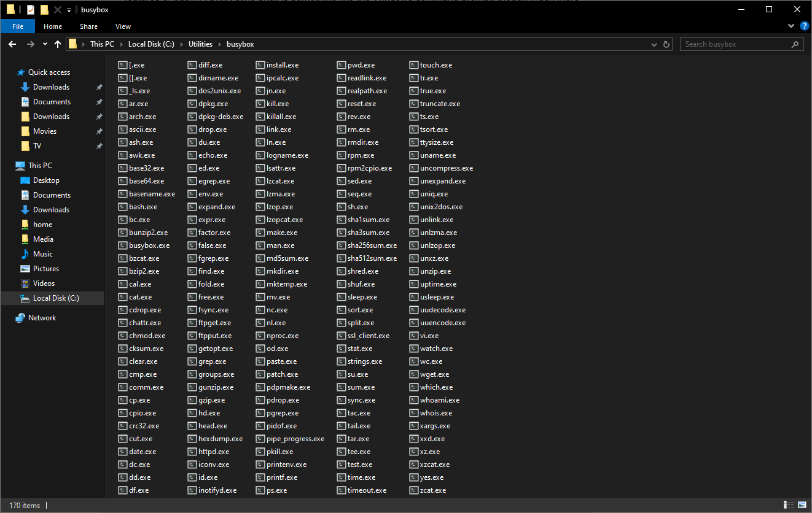Open Videos under This PC
The image size is (812, 513).
point(44,283)
